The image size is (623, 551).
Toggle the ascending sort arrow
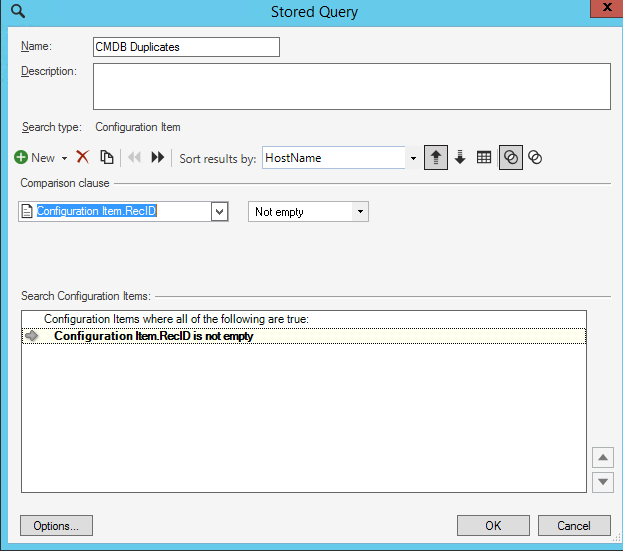point(435,158)
